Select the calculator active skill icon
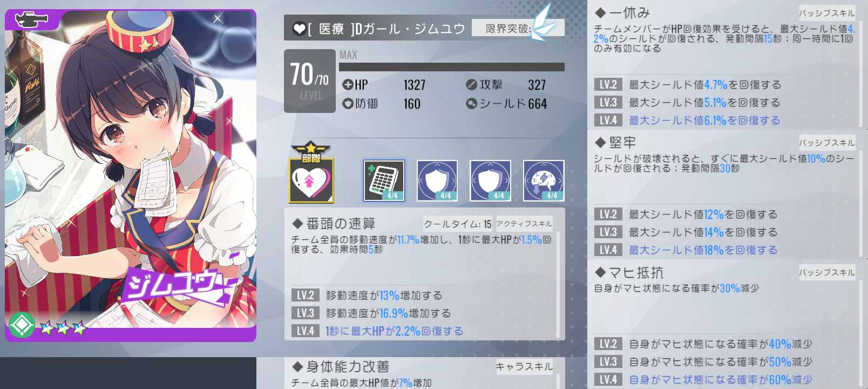Viewport: 868px width, 389px height. point(384,180)
